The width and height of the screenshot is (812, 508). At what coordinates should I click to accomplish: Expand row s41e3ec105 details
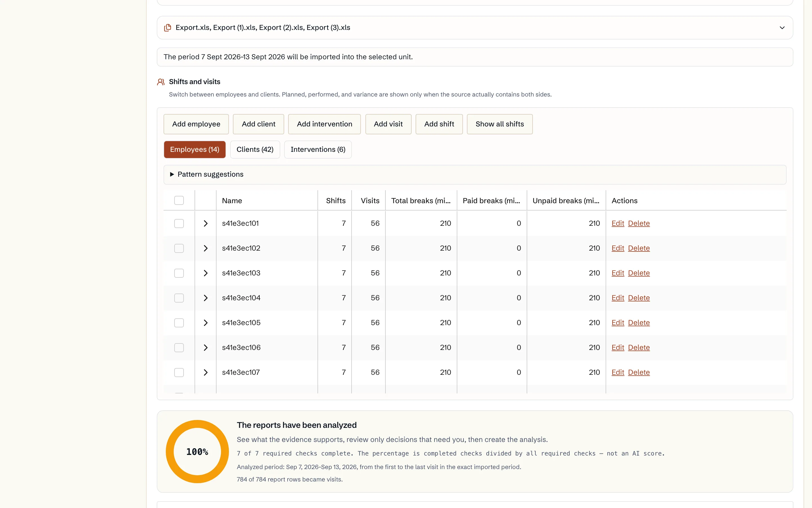[x=206, y=323]
